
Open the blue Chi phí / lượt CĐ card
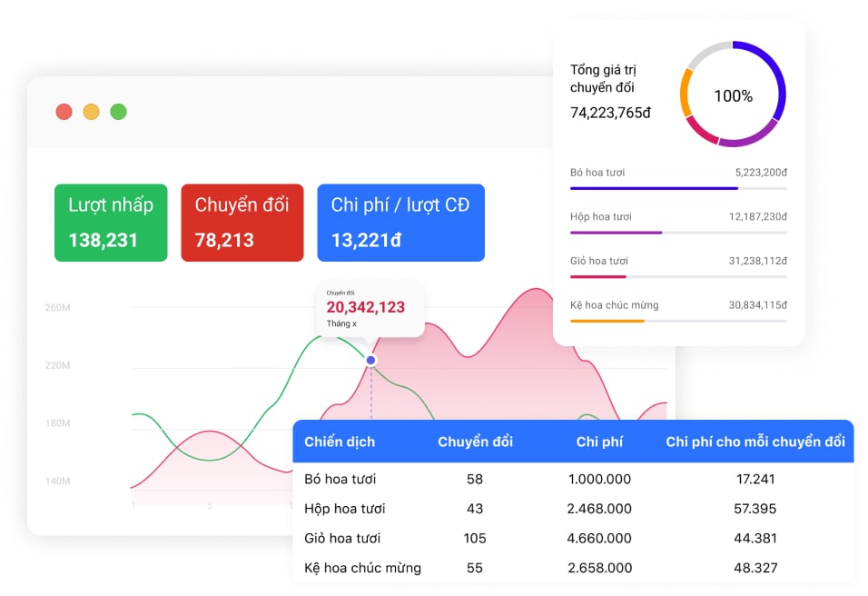click(400, 223)
